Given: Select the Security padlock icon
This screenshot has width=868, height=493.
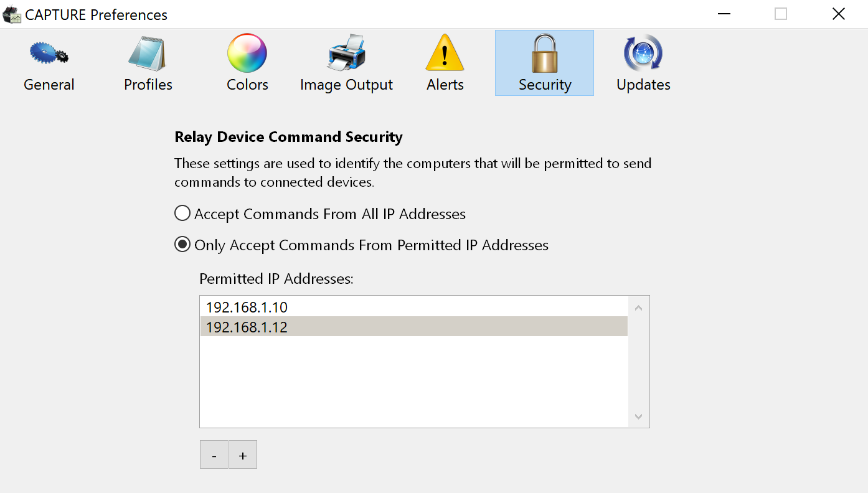Looking at the screenshot, I should coord(544,54).
